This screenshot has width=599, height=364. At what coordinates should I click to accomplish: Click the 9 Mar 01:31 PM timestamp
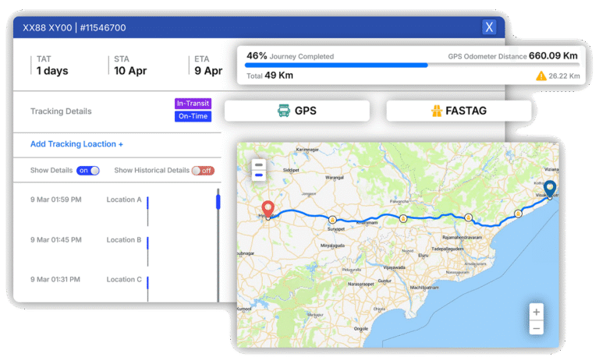point(55,280)
